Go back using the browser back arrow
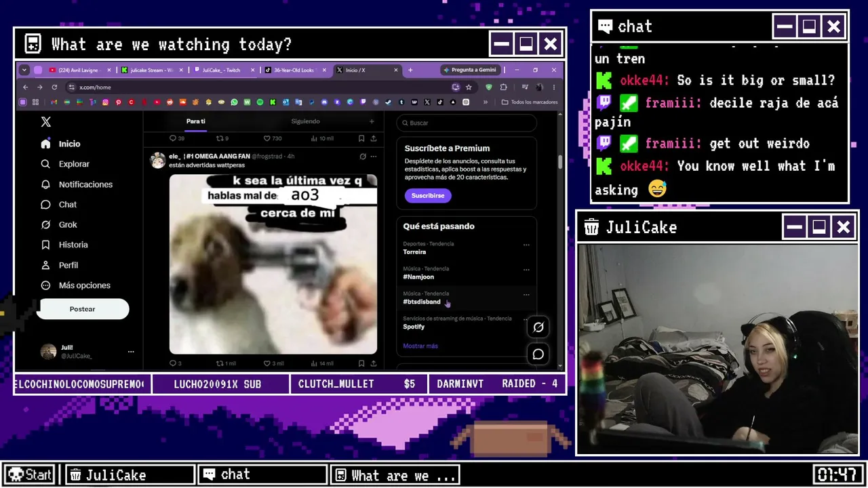This screenshot has width=868, height=488. [x=26, y=87]
